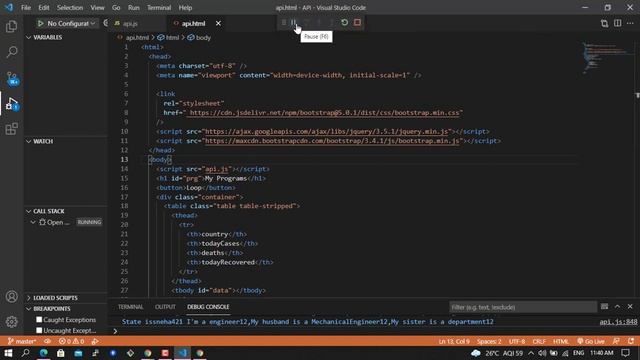Open the Manage gear icon
Image resolution: width=640 pixels, height=360 pixels.
12,322
